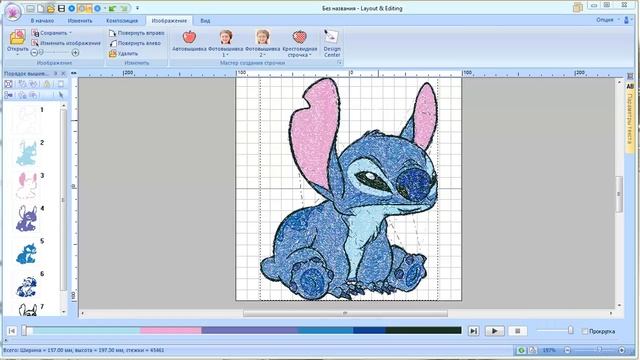The width and height of the screenshot is (640, 360).
Task: Click the first icon in sewing order toolbar
Action: [x=8, y=84]
